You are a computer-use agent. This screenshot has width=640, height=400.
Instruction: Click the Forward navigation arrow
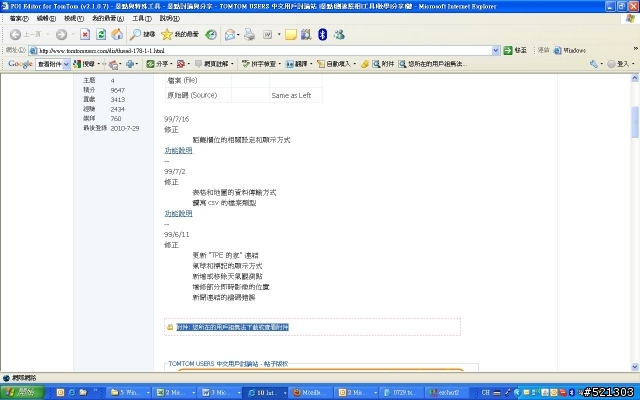coord(61,35)
